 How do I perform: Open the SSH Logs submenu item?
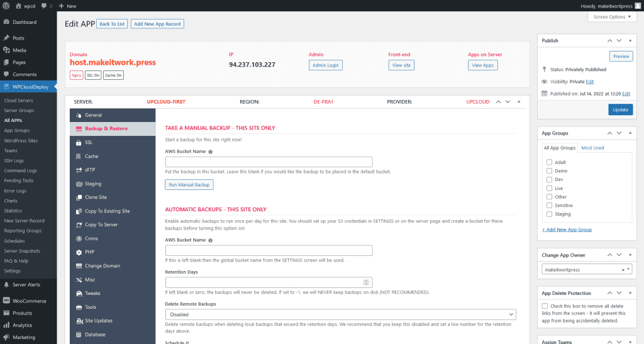[14, 160]
